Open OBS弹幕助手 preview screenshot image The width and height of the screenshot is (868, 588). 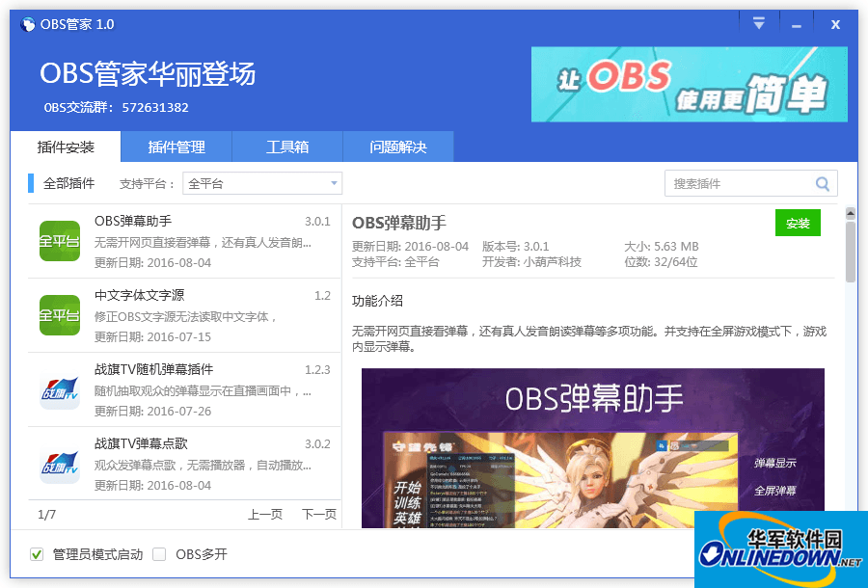(x=592, y=447)
